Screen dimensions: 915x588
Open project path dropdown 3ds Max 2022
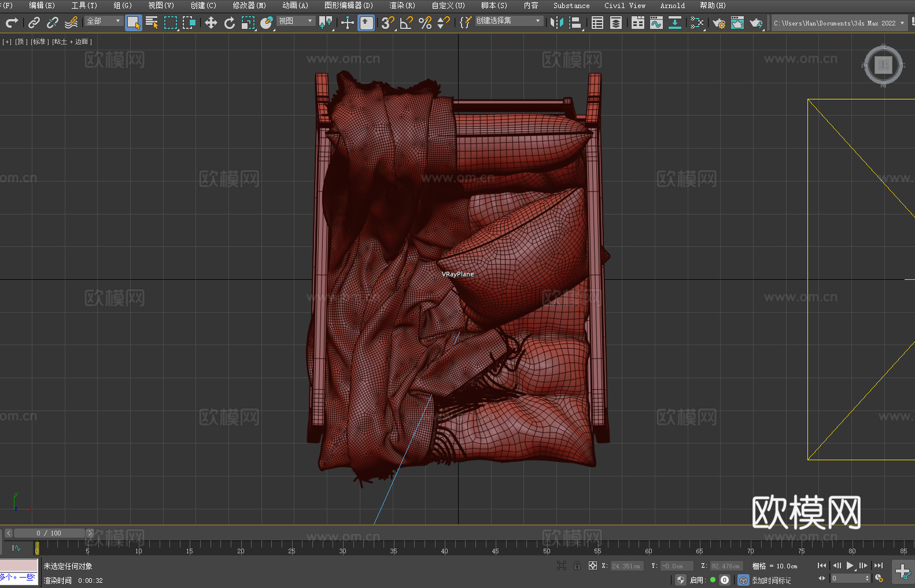point(839,23)
